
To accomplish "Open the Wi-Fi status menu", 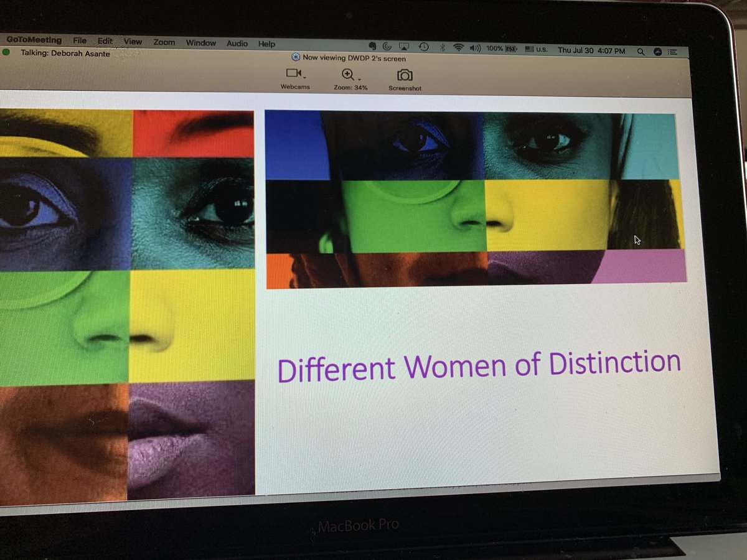I will [459, 48].
